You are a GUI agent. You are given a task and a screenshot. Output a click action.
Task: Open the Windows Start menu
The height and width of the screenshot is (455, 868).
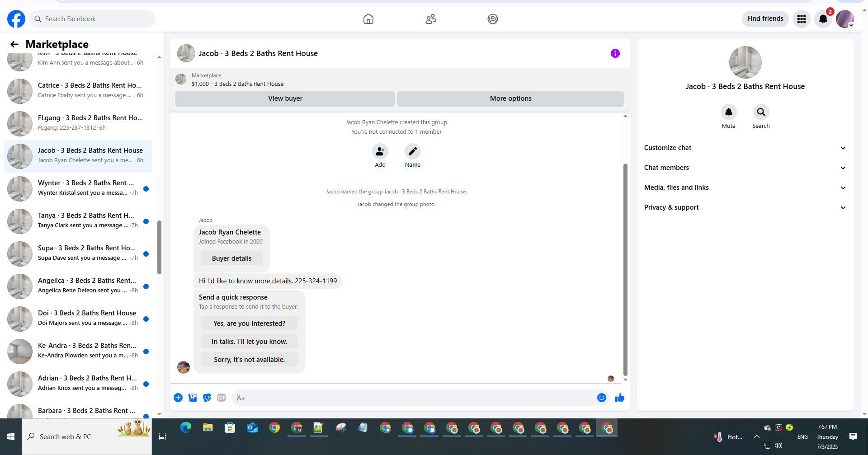point(11,436)
